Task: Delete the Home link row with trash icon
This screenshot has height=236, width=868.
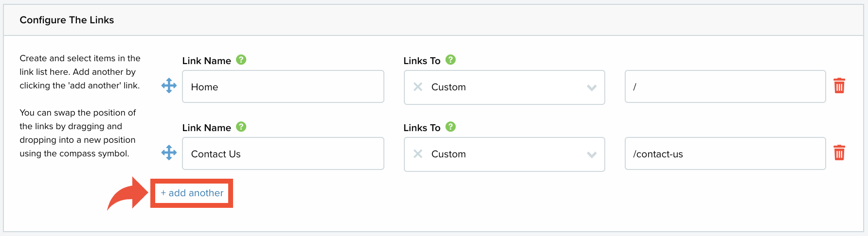Action: (x=839, y=86)
